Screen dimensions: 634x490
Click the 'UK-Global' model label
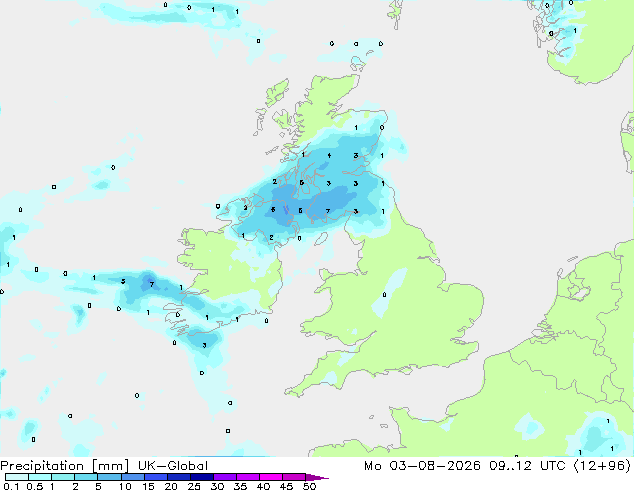point(173,466)
